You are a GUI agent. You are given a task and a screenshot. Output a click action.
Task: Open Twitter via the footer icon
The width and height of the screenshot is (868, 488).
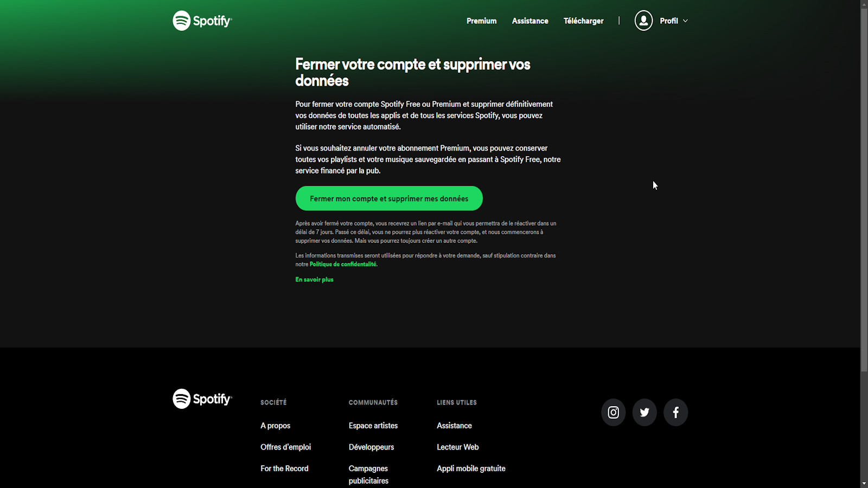(x=644, y=412)
